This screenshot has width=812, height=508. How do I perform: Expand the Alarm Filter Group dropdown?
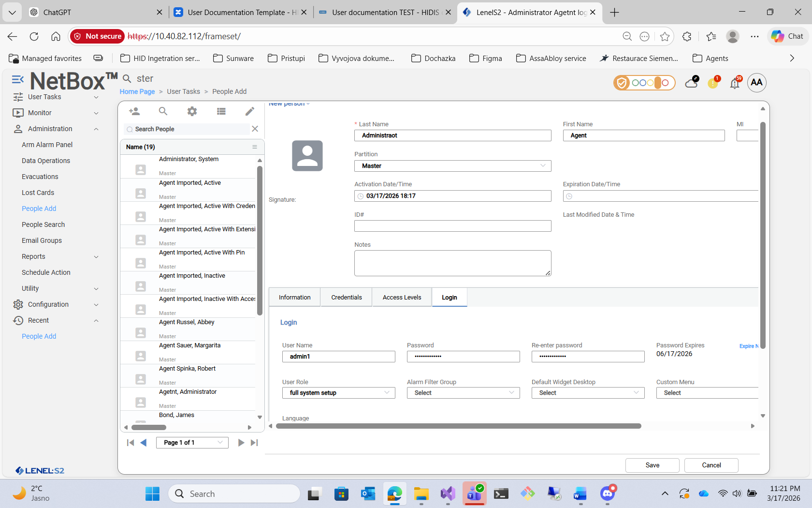[x=463, y=393]
